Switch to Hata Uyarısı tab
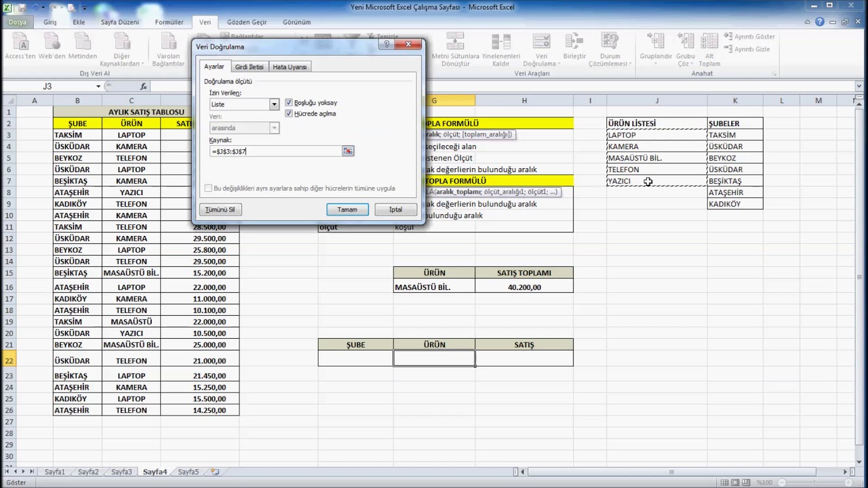Screen dimensions: 868x488 290,67
